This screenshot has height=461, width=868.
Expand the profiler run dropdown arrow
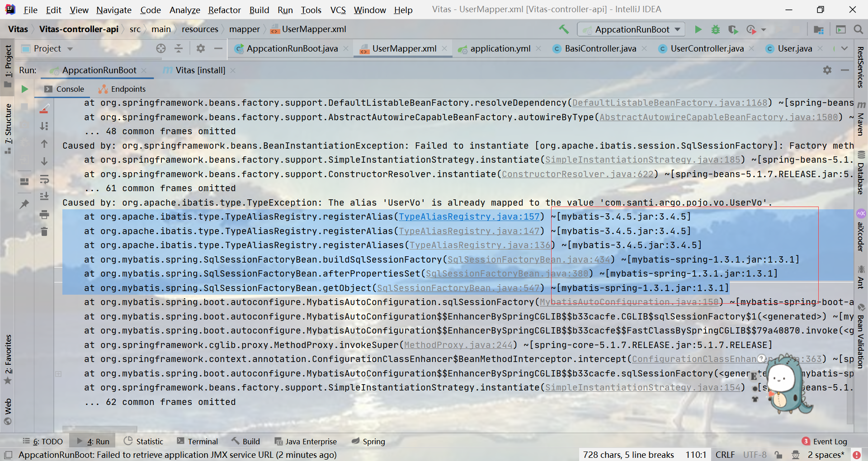pyautogui.click(x=764, y=30)
